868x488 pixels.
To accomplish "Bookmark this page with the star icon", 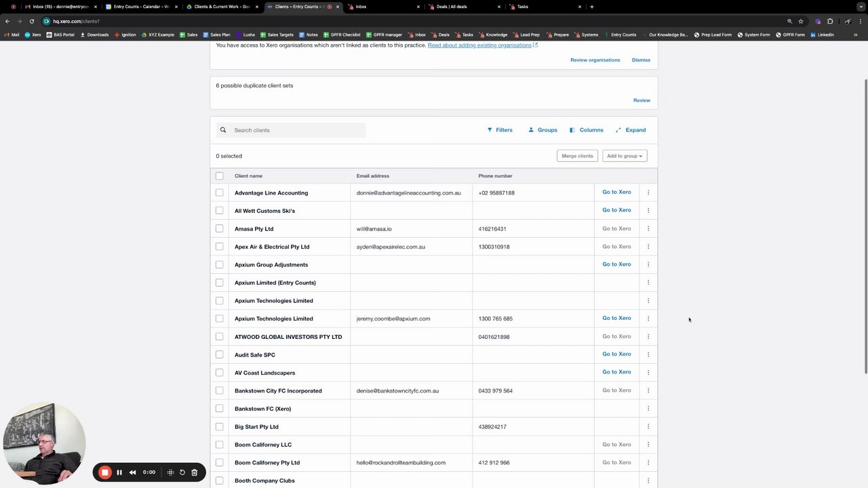I will point(801,21).
